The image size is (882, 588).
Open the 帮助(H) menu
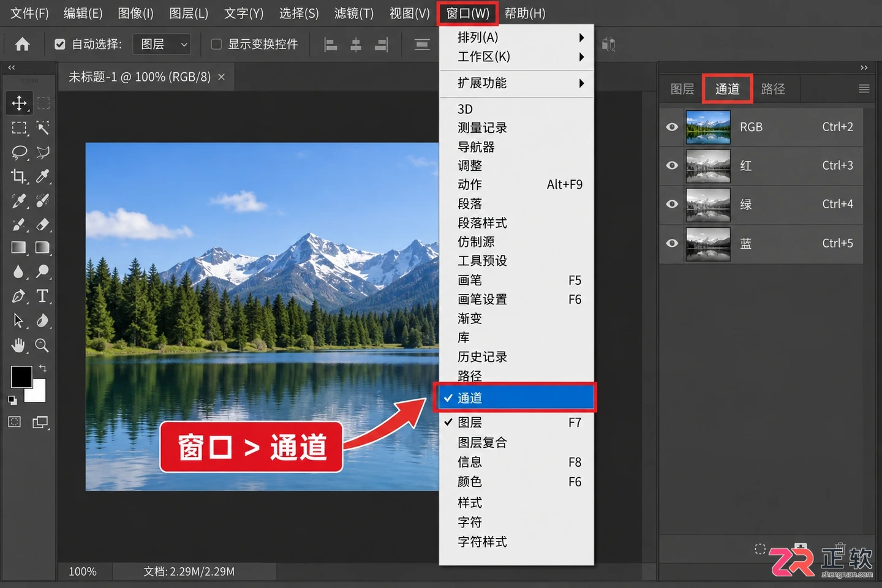click(x=525, y=13)
